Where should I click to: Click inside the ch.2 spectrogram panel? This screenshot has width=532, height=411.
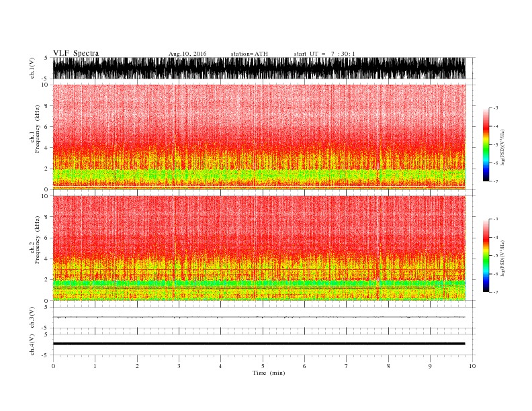259,248
